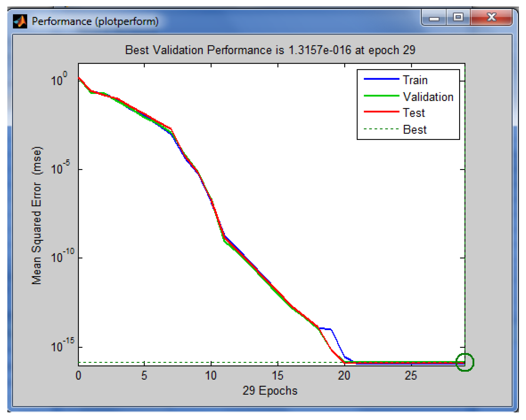Click the red Test line sample in legend

pyautogui.click(x=381, y=112)
